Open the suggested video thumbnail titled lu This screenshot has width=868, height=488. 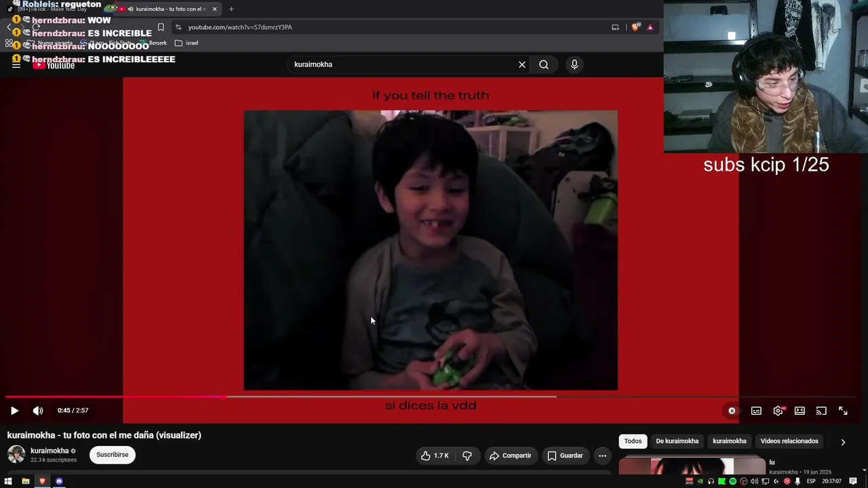pos(692,466)
